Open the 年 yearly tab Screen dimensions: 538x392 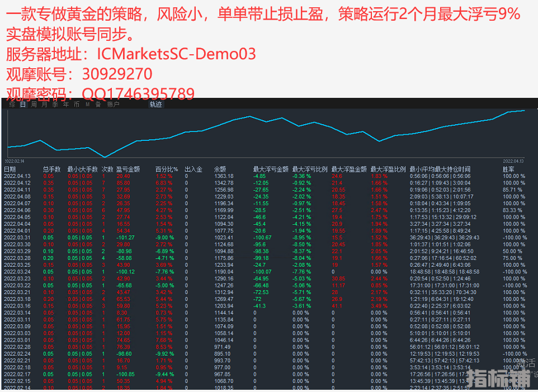65,104
